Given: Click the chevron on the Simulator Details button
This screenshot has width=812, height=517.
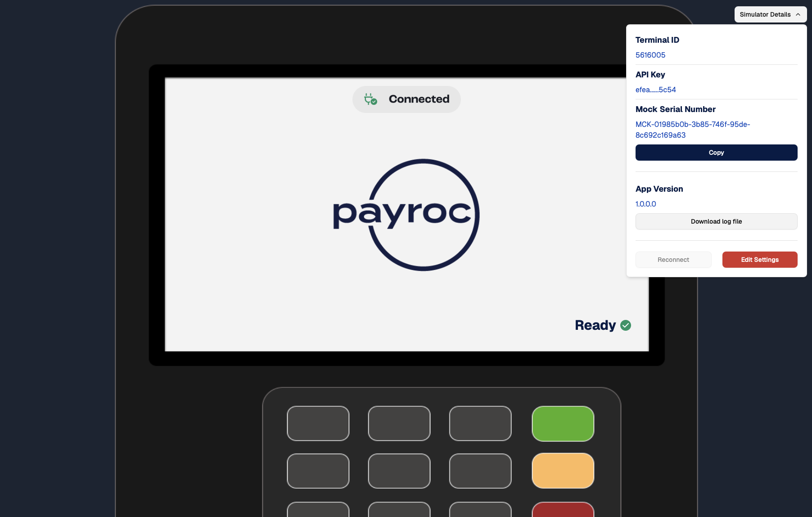Looking at the screenshot, I should (x=798, y=14).
